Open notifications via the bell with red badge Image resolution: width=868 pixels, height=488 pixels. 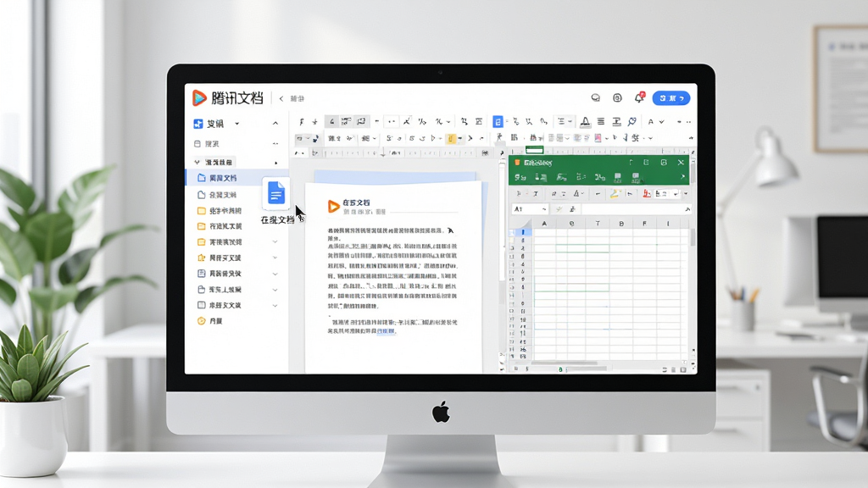pos(639,97)
